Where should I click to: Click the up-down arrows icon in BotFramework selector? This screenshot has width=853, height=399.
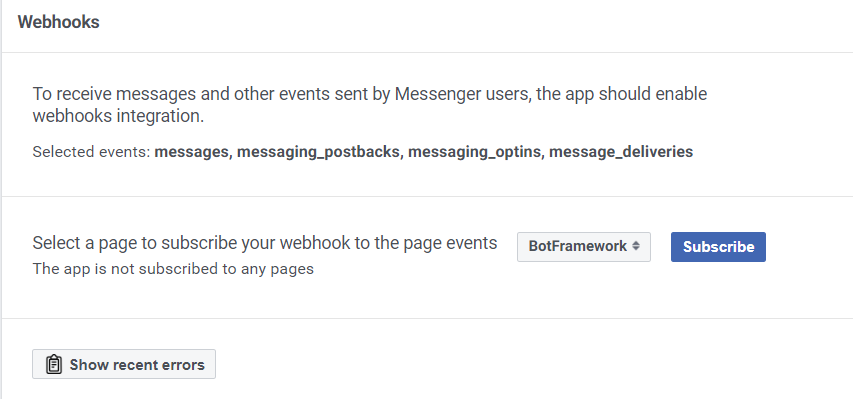point(635,246)
